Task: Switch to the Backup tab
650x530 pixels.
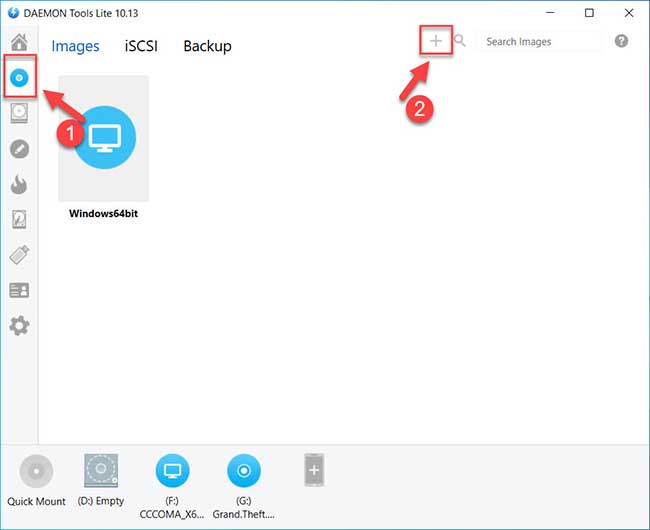Action: click(207, 46)
